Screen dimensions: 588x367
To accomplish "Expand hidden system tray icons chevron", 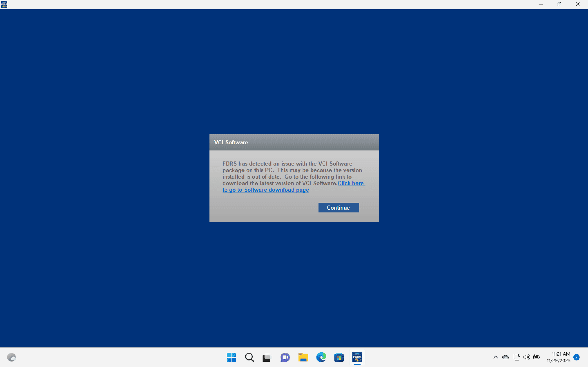I will pos(496,357).
